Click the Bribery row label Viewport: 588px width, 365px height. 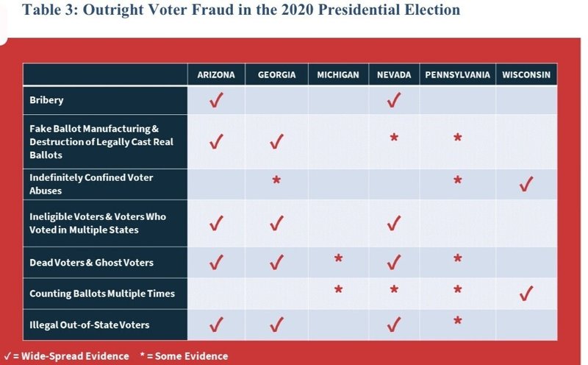(x=46, y=100)
